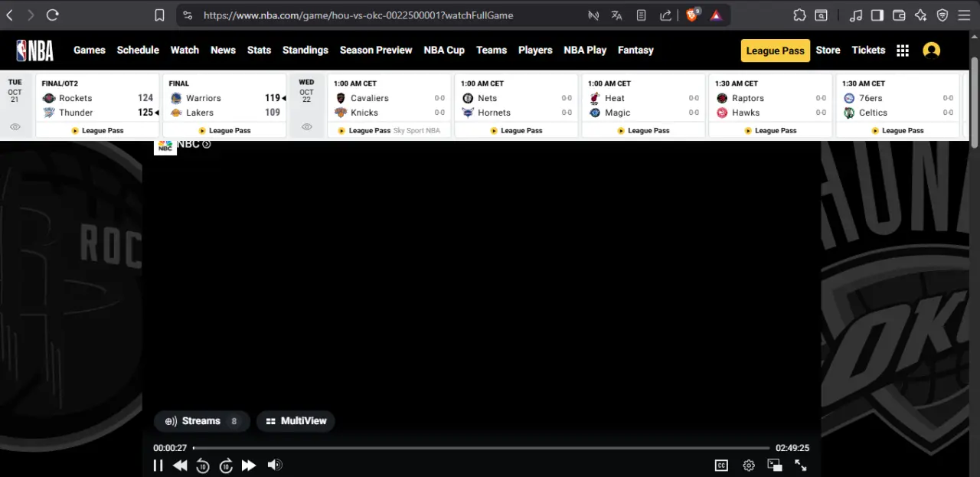The image size is (980, 477).
Task: Open the apps grid menu
Action: click(903, 51)
